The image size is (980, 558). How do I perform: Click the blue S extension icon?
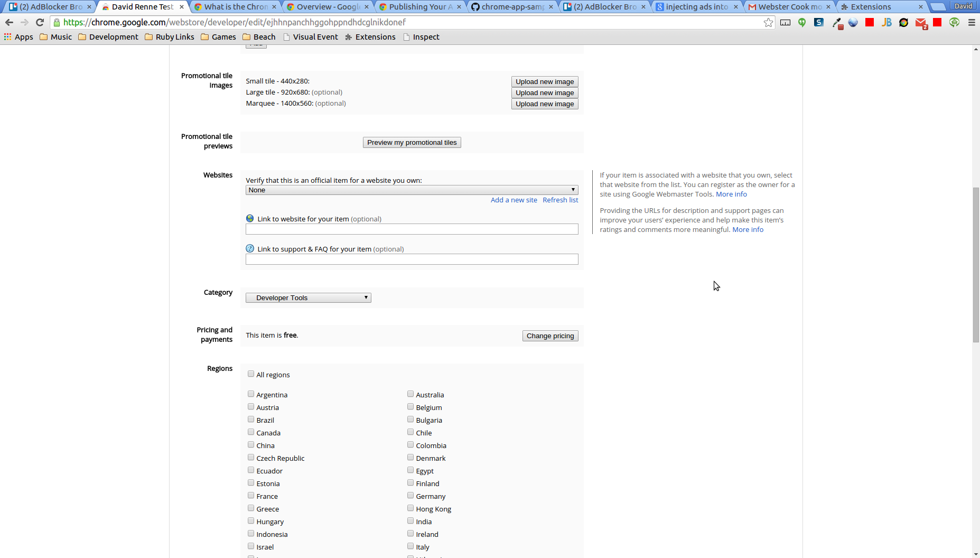click(819, 22)
